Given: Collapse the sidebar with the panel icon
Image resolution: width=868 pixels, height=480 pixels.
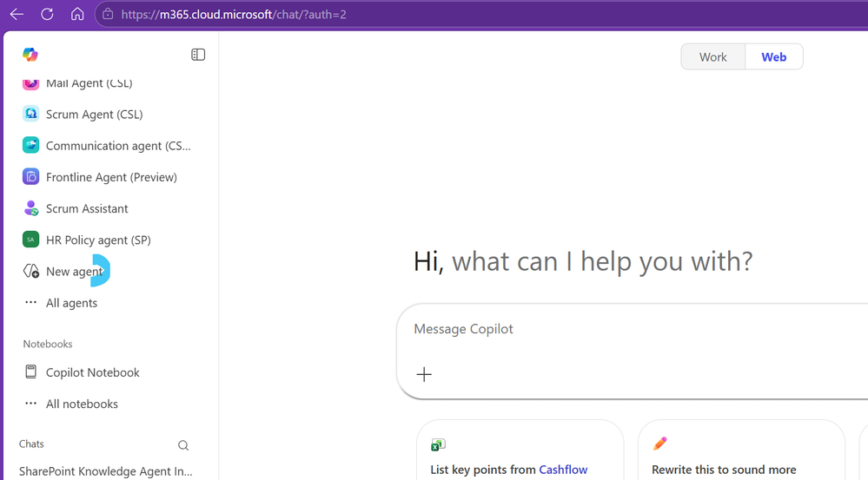Looking at the screenshot, I should pyautogui.click(x=198, y=54).
